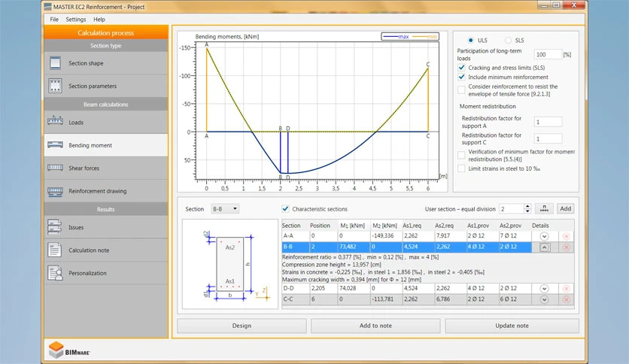Decrease equal division value with down arrow
The width and height of the screenshot is (629, 364).
pos(527,211)
